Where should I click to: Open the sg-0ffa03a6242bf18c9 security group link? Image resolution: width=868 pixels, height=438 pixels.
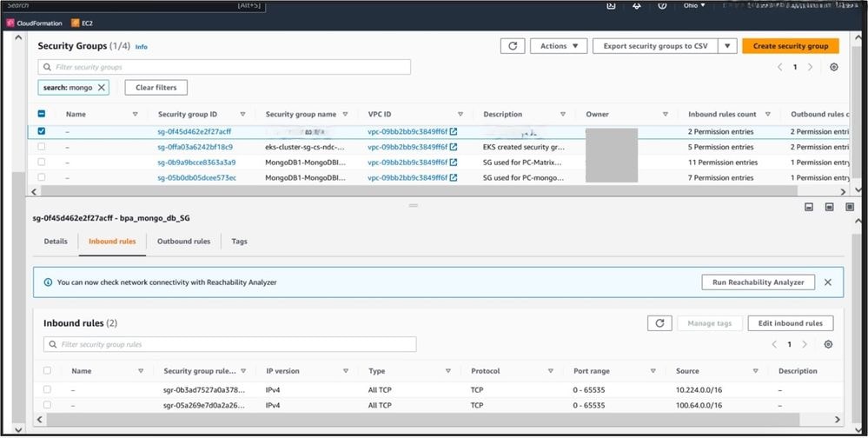tap(195, 147)
